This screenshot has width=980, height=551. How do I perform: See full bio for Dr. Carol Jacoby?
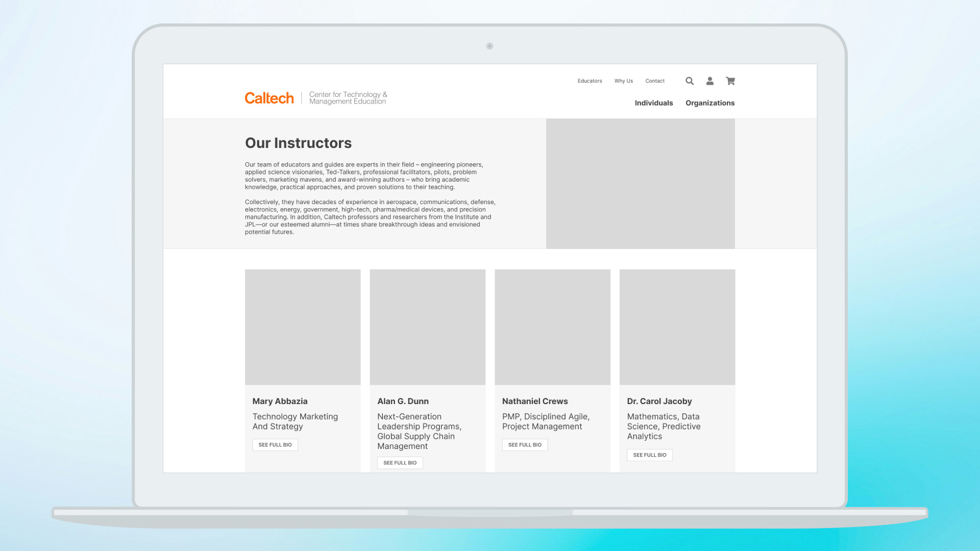(649, 455)
